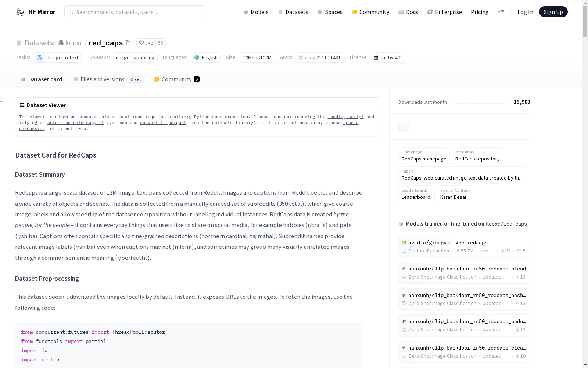Switch to the Community tab with 5 discussions
588x368 pixels.
pyautogui.click(x=176, y=79)
